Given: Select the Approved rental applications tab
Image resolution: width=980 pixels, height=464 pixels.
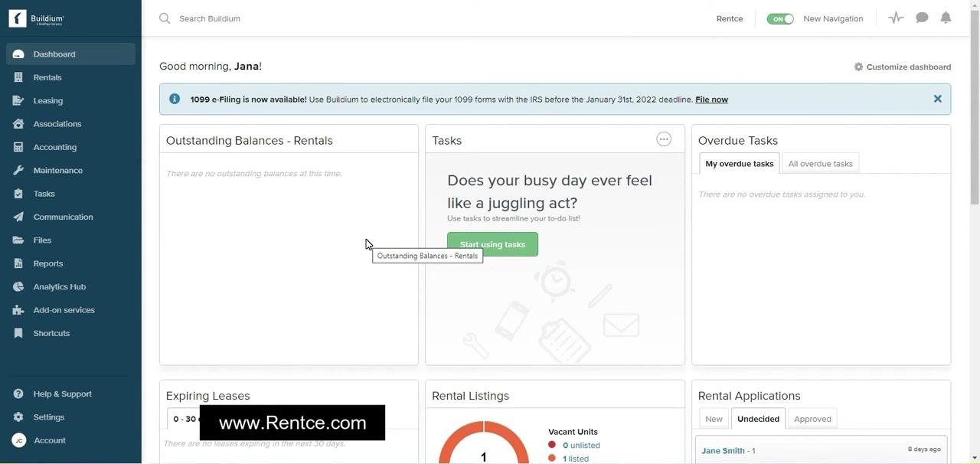Looking at the screenshot, I should coord(812,419).
